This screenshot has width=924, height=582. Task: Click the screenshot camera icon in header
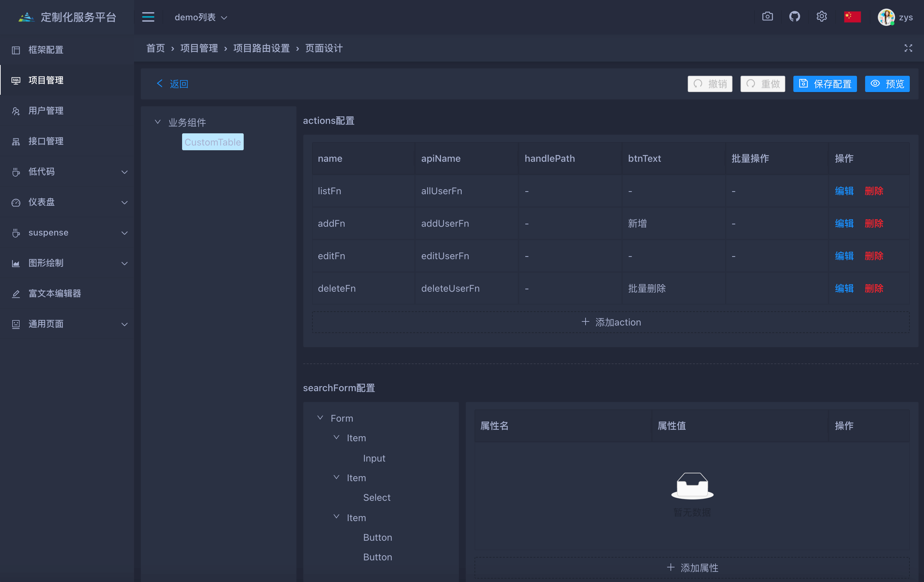pos(767,17)
